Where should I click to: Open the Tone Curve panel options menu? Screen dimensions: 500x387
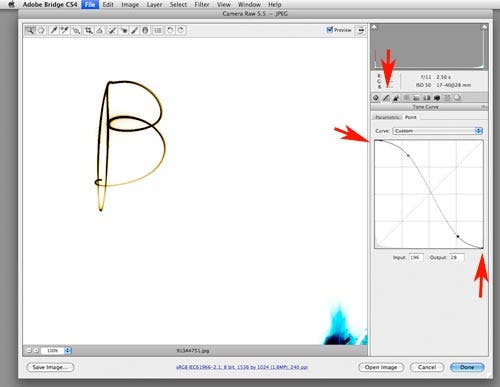[x=484, y=107]
